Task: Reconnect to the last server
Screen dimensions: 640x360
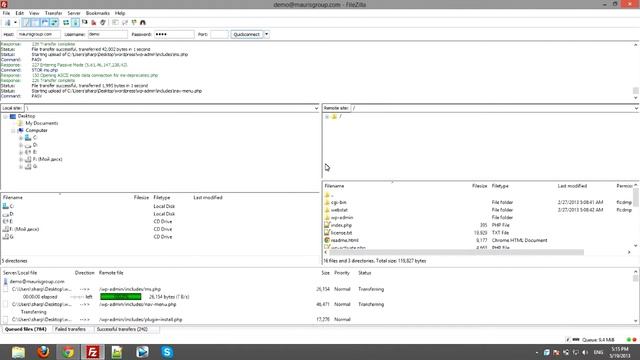Action: coord(103,22)
